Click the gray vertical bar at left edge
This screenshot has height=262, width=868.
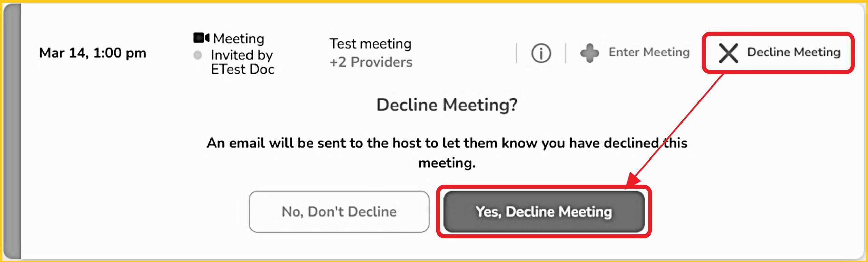13,131
